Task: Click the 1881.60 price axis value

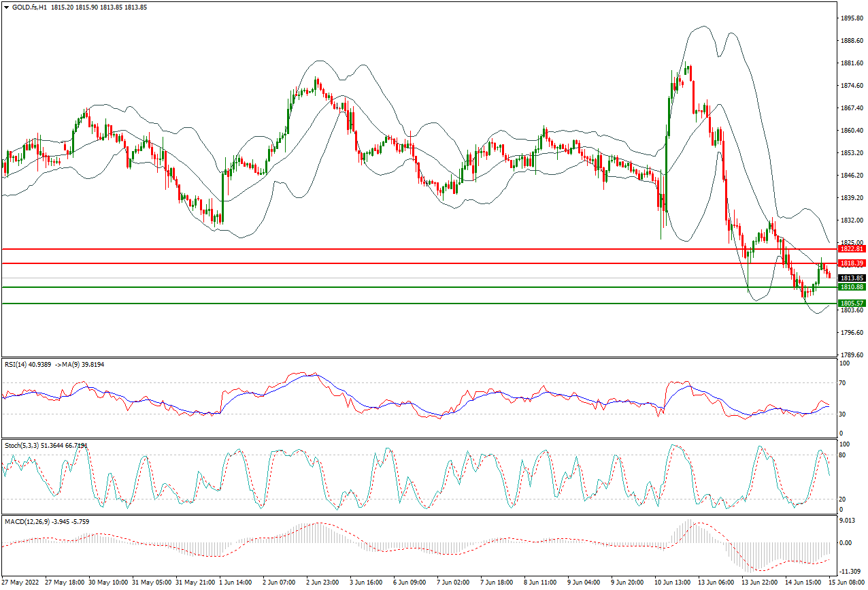Action: pos(852,63)
